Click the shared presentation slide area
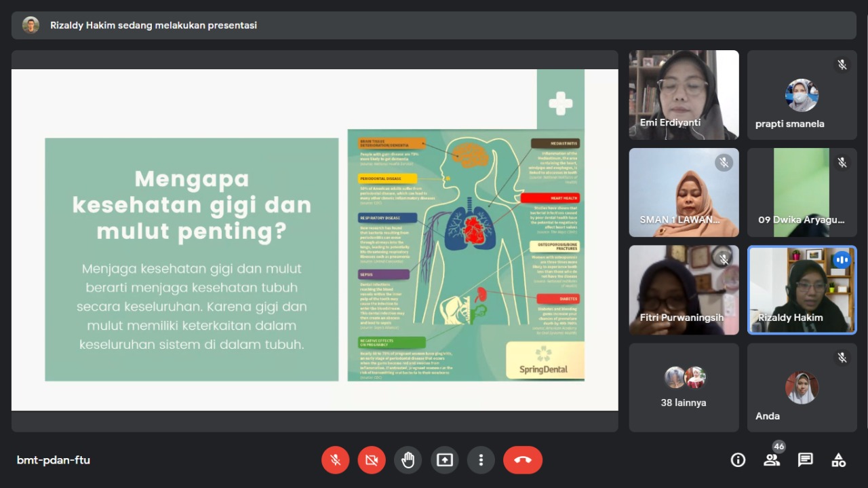The image size is (868, 488). [315, 240]
